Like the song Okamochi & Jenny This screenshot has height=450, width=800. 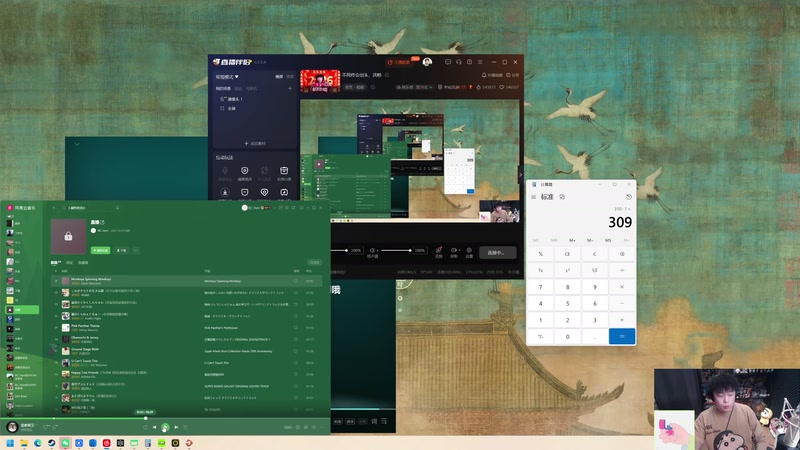295,339
